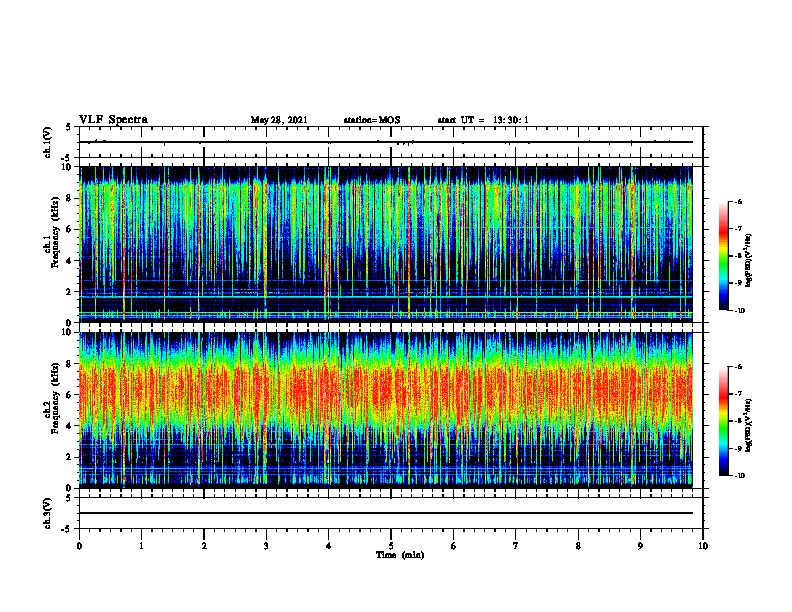Click the "-6" label on ch.1 color bar
Viewport: 792px width, 612px height.
pos(739,202)
